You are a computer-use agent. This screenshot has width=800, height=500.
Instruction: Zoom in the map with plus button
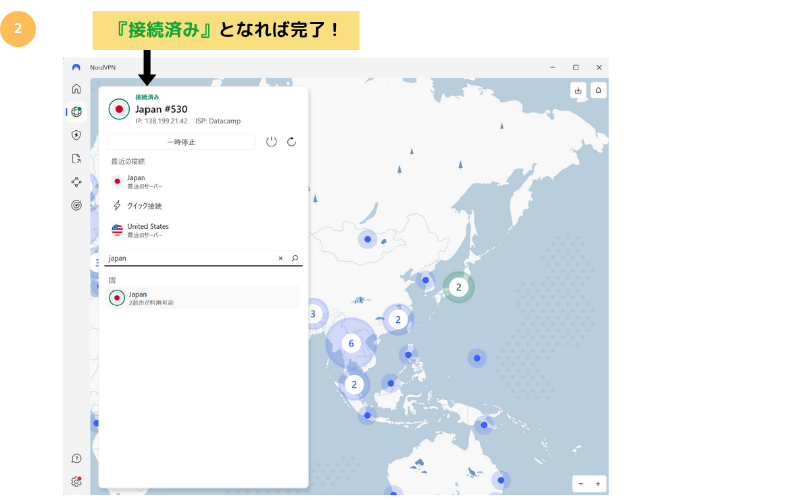coord(597,483)
